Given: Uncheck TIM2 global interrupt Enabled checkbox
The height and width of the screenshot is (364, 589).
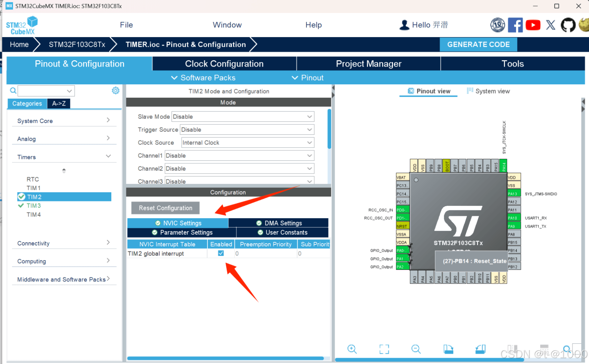Looking at the screenshot, I should 221,253.
